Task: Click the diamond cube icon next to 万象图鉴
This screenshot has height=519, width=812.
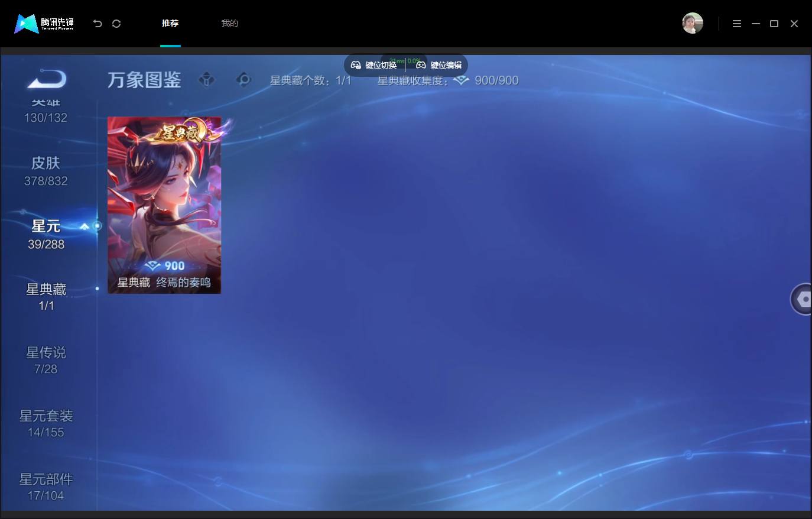Action: (x=207, y=79)
